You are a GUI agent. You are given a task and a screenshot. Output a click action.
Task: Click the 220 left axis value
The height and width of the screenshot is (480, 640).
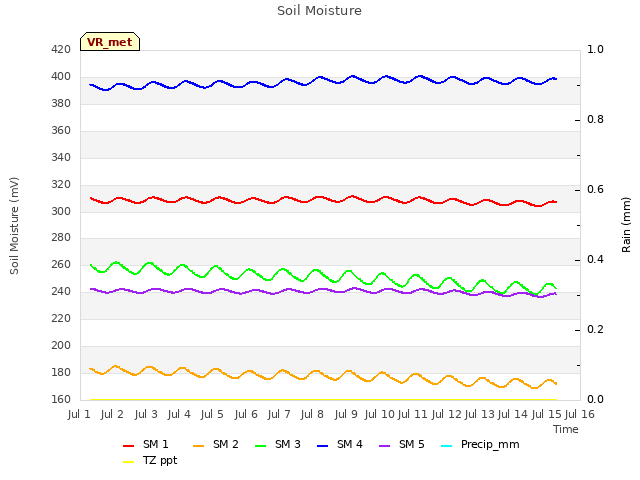tap(61, 318)
